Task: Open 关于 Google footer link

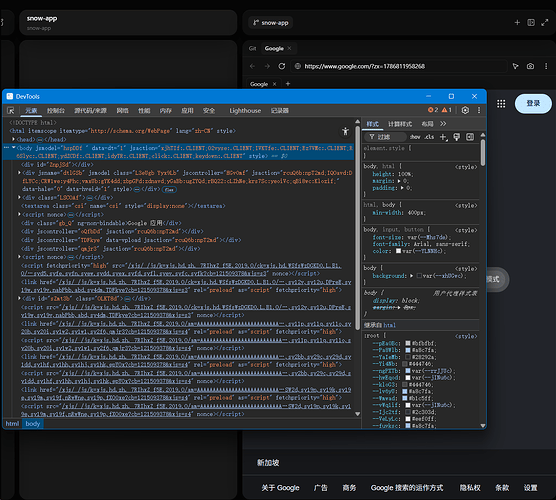Action: tap(280, 488)
